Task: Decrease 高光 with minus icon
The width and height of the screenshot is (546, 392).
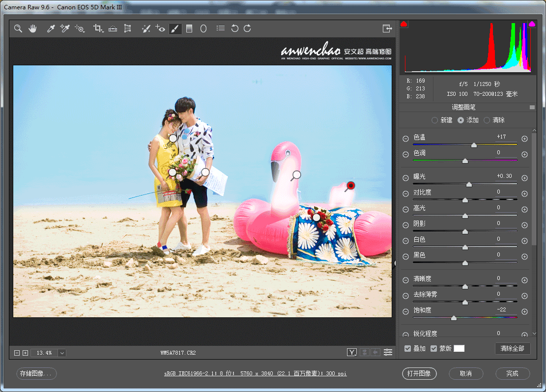Action: tap(405, 209)
